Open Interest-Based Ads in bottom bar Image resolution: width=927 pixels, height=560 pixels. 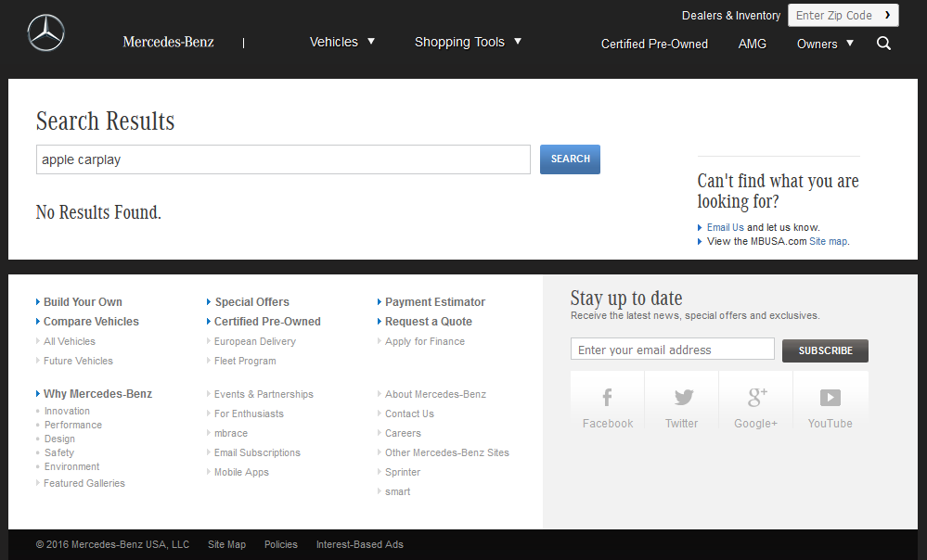(x=359, y=544)
